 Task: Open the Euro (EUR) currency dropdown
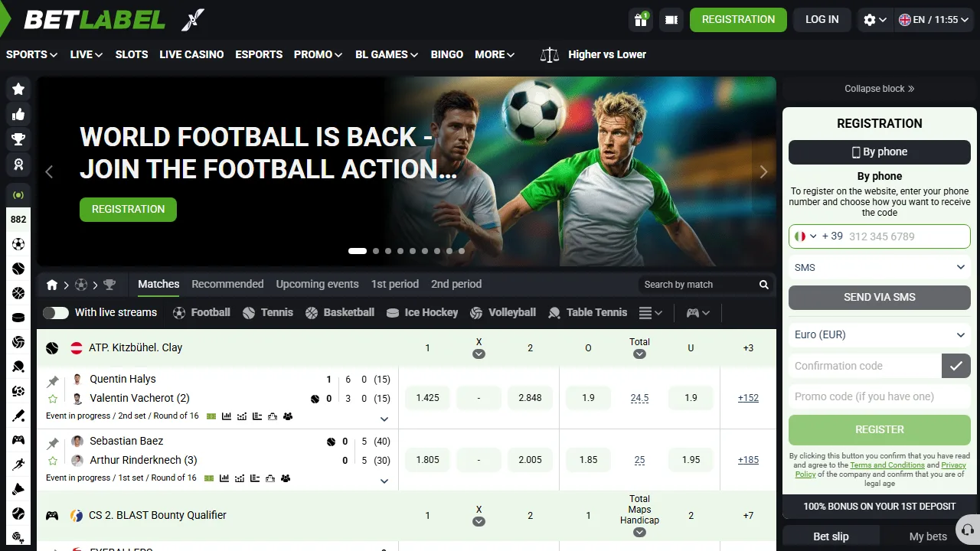pos(880,334)
